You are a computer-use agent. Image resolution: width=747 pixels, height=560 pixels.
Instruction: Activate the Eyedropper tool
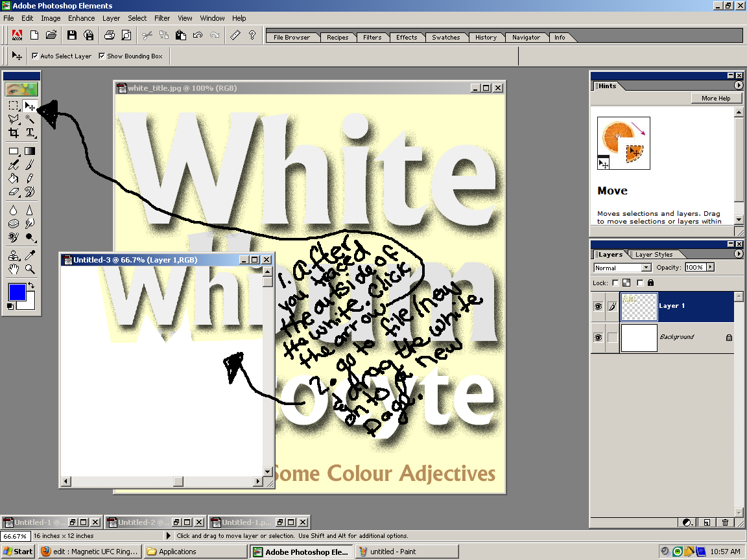(x=30, y=255)
